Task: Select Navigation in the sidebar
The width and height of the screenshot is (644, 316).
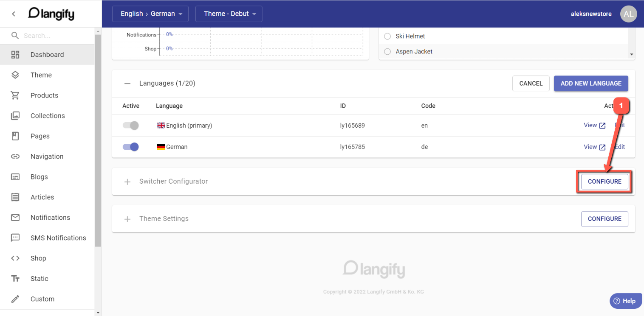Action: point(47,157)
